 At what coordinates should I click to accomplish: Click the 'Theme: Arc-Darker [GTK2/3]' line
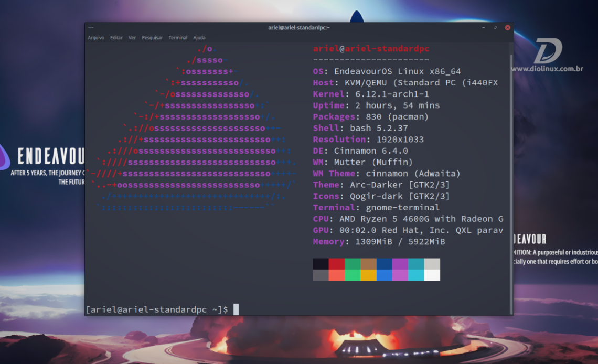pyautogui.click(x=381, y=185)
